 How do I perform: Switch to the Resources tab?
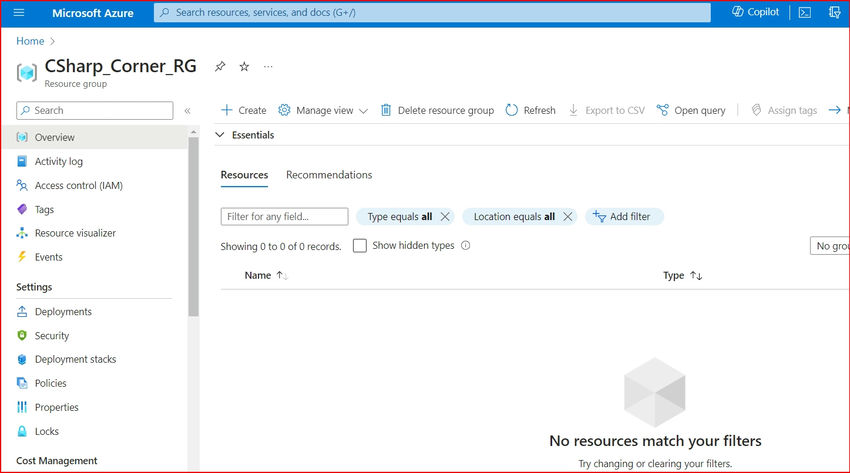[x=244, y=175]
